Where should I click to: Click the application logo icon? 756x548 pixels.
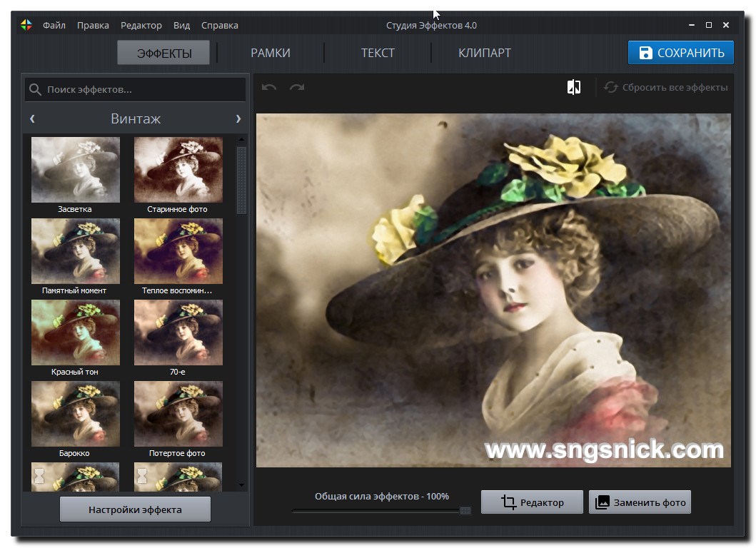point(26,25)
